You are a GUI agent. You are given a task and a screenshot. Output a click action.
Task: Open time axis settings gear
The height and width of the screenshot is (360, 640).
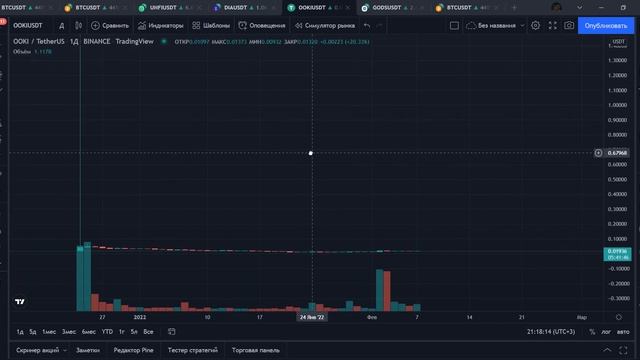[619, 317]
